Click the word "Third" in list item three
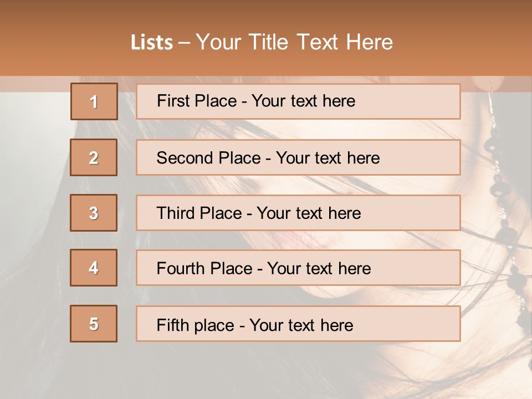The height and width of the screenshot is (399, 532). [x=175, y=213]
